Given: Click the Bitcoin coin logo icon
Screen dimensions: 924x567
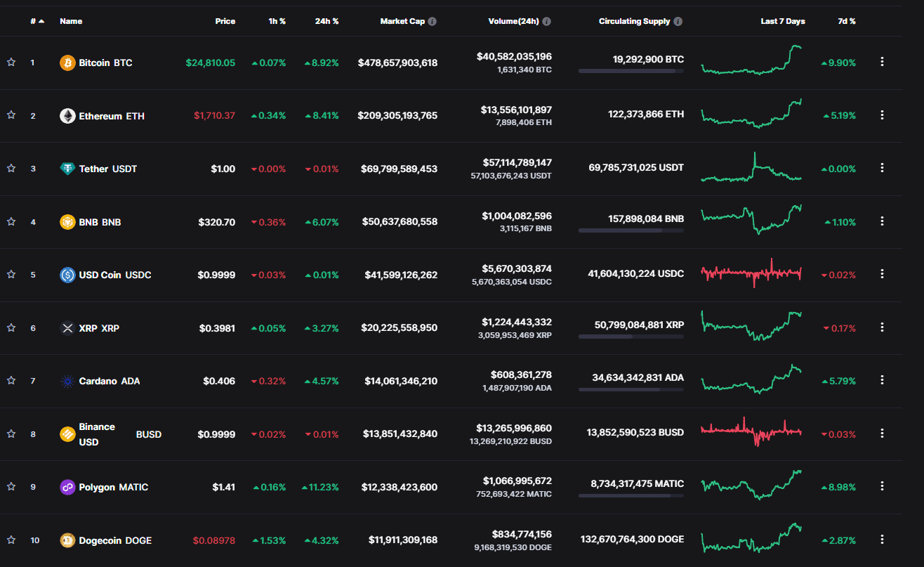Looking at the screenshot, I should (x=67, y=63).
